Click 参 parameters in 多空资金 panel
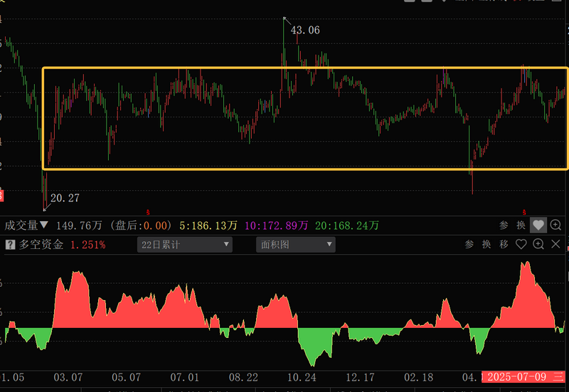The image size is (569, 392). coord(469,245)
